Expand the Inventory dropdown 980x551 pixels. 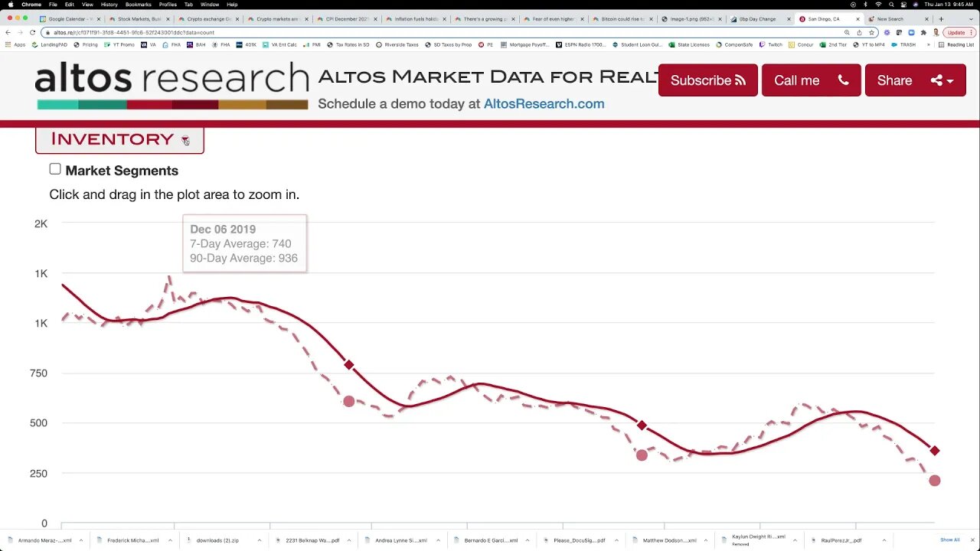(x=119, y=139)
